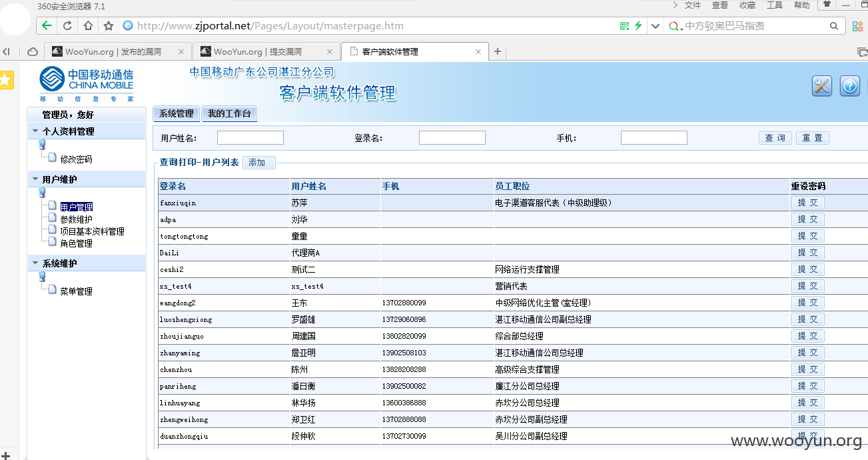
Task: Click the green lightning speed-mode icon
Action: pos(638,26)
